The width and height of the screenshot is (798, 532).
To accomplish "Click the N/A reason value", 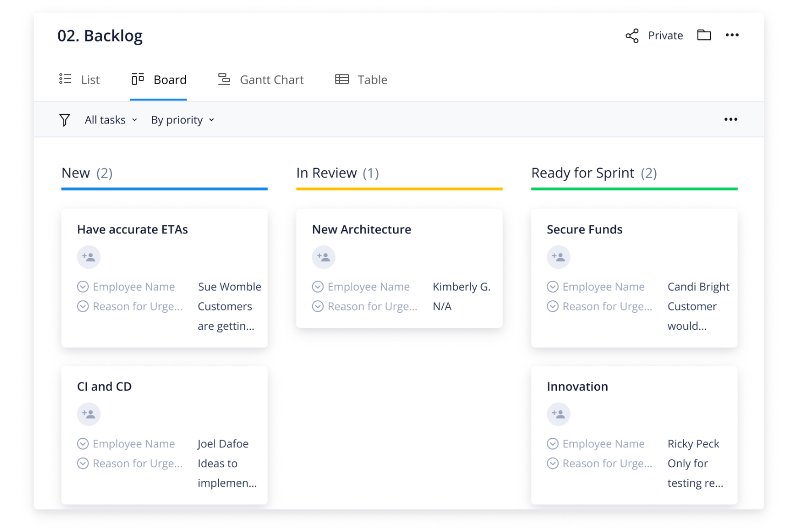I will click(x=442, y=306).
